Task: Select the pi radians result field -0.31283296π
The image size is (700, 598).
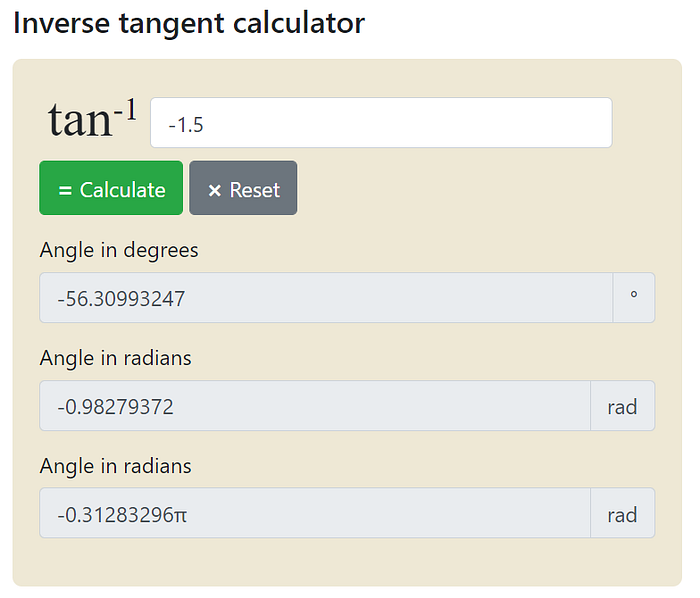Action: pyautogui.click(x=315, y=513)
